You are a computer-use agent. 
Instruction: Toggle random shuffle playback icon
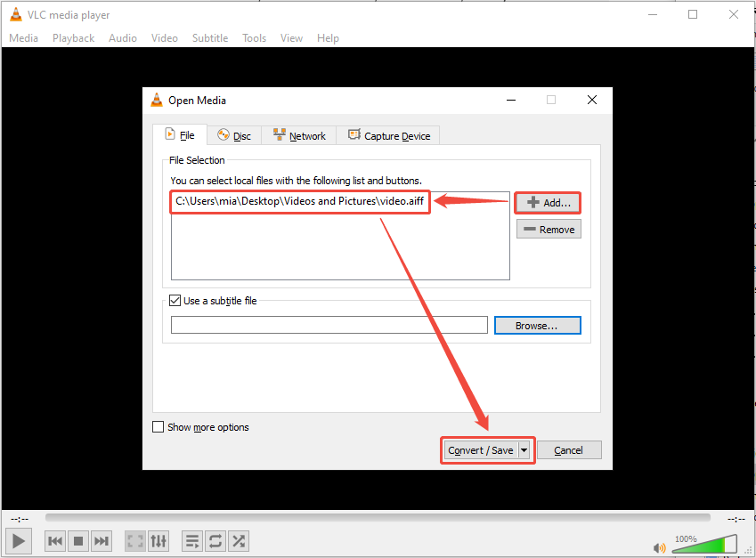239,541
